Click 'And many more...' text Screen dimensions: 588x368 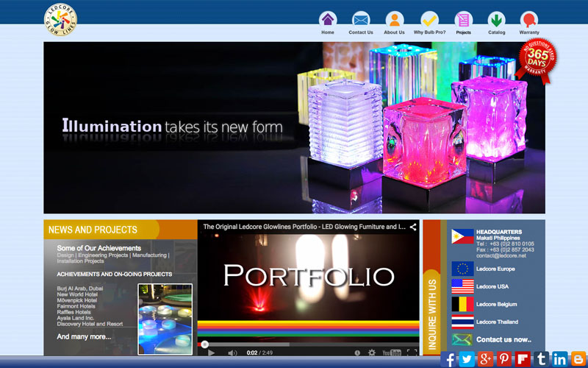84,337
